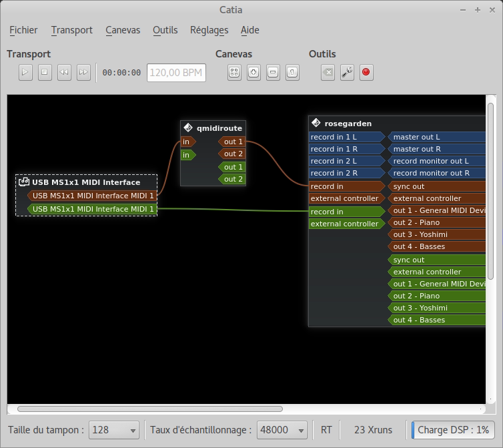503x448 pixels.
Task: Select green 'external controller' input port
Action: [x=347, y=224]
